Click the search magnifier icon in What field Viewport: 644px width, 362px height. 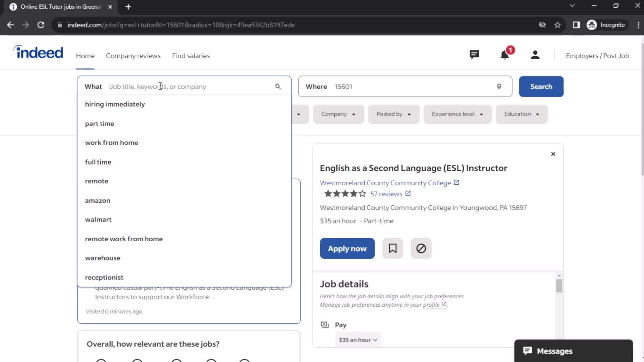click(x=278, y=86)
